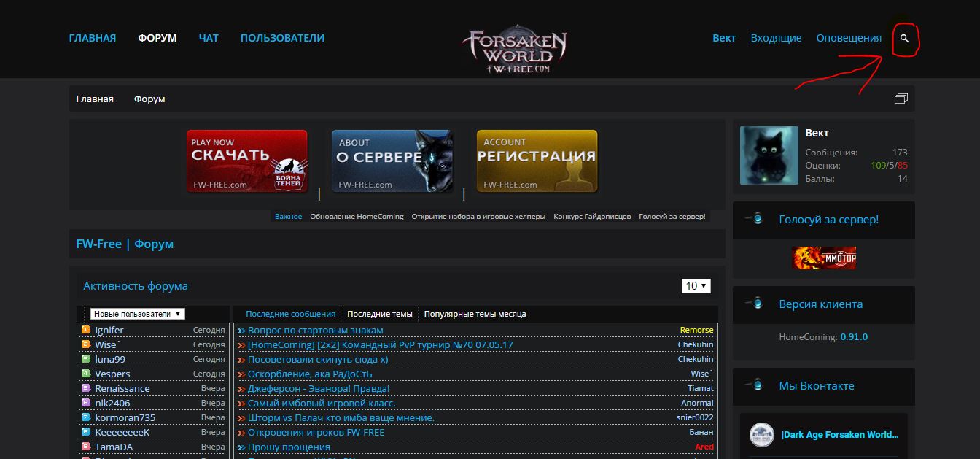Click the О СЕРВЕРЕ about banner
The image size is (980, 459).
point(392,161)
